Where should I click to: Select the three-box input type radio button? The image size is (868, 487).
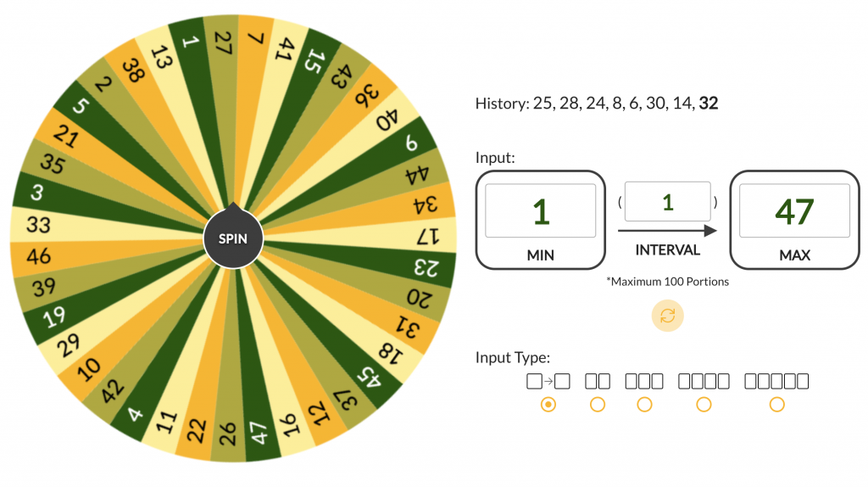click(x=644, y=405)
